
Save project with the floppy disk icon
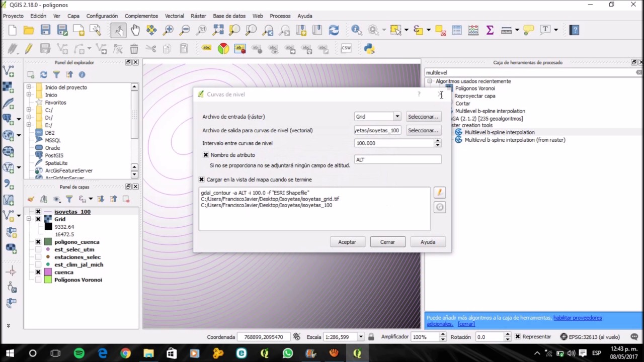pos(46,30)
